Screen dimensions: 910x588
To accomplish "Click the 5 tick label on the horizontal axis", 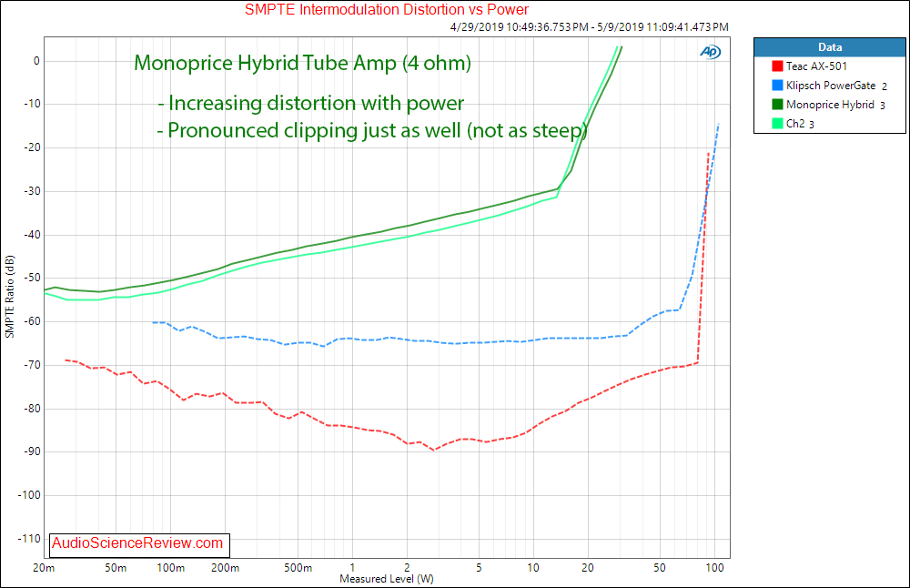I will pos(479,568).
